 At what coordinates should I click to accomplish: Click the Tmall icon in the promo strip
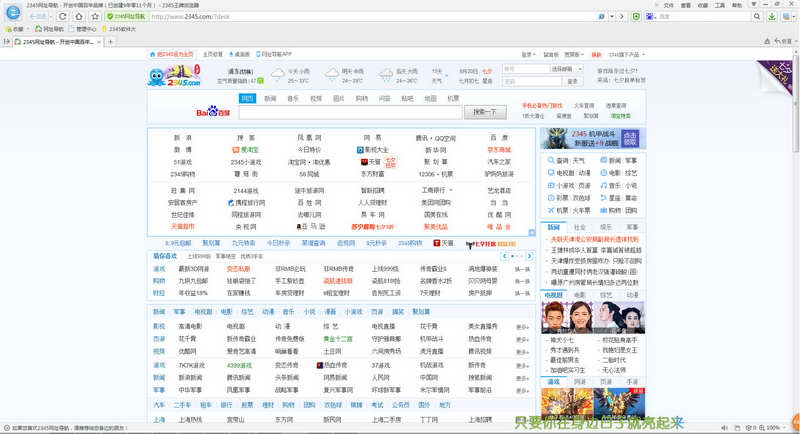437,243
